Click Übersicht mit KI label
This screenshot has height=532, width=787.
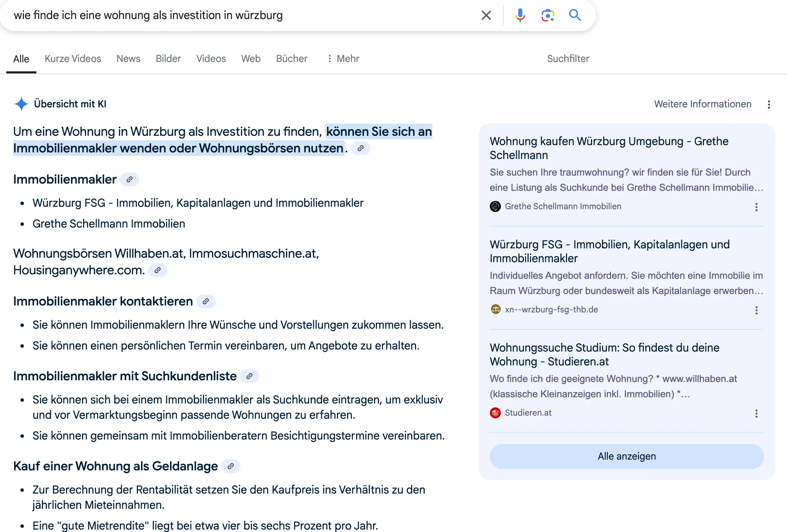(70, 104)
